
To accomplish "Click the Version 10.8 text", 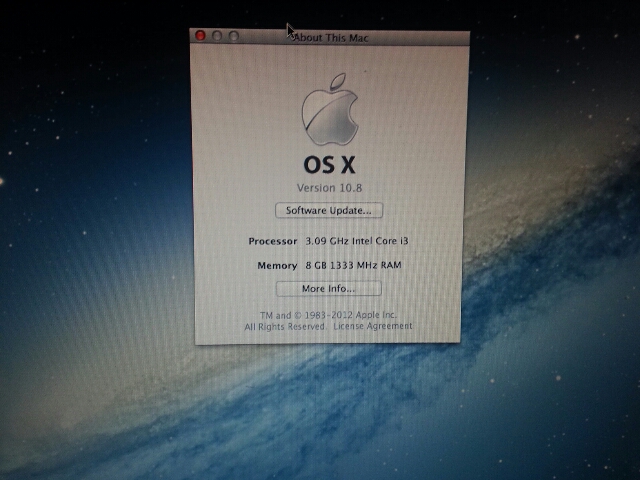I will click(x=329, y=188).
